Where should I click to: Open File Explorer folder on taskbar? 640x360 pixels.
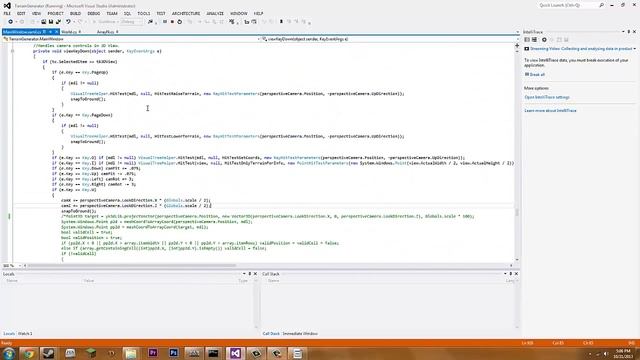click(x=131, y=353)
